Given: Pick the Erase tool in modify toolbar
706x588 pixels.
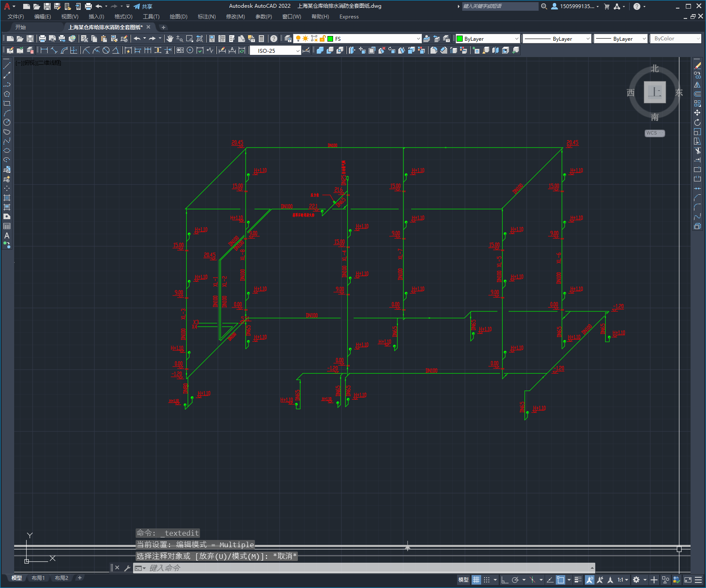Looking at the screenshot, I should click(697, 66).
